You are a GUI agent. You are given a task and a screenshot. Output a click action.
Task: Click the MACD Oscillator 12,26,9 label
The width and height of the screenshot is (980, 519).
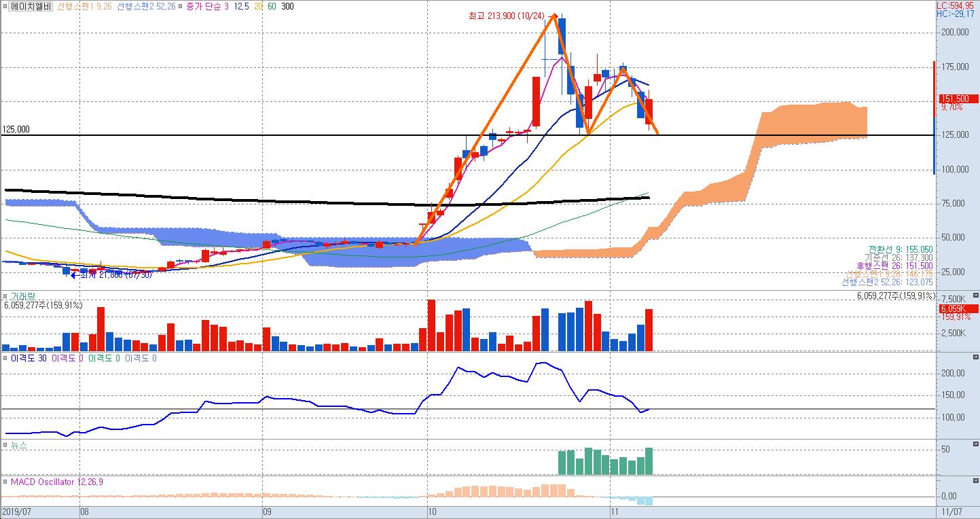(x=57, y=482)
